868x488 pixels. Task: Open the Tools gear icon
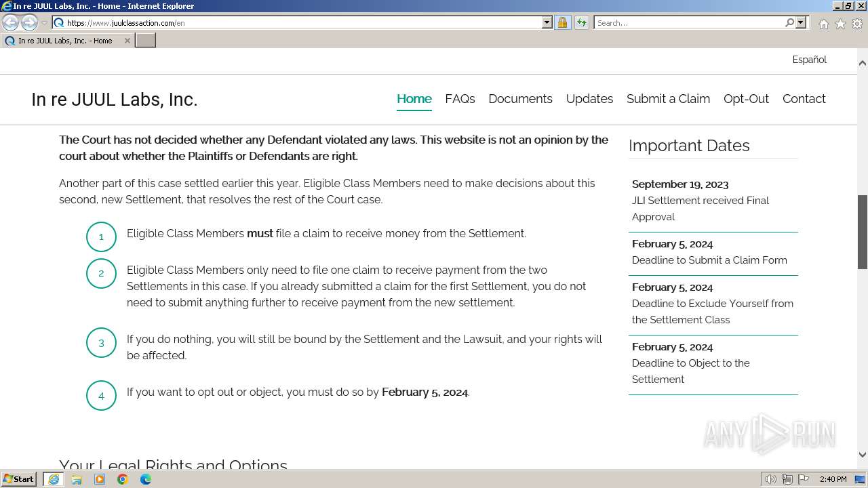[x=857, y=24]
